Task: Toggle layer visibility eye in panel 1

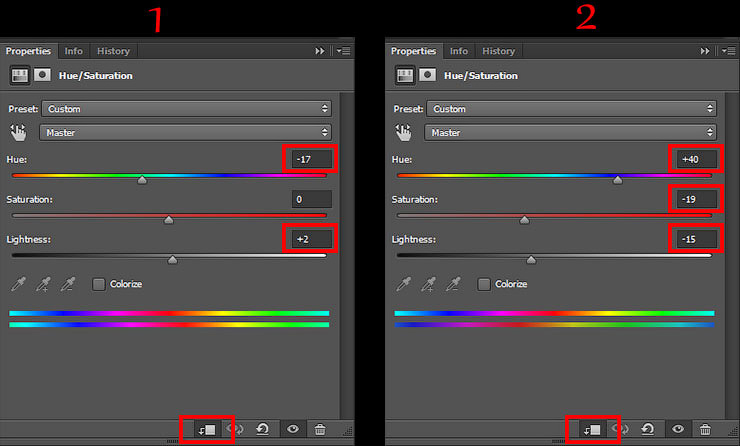Action: click(293, 429)
